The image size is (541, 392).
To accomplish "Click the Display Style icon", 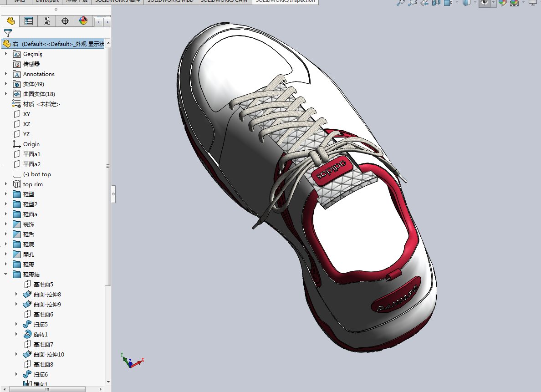I will click(x=466, y=2).
